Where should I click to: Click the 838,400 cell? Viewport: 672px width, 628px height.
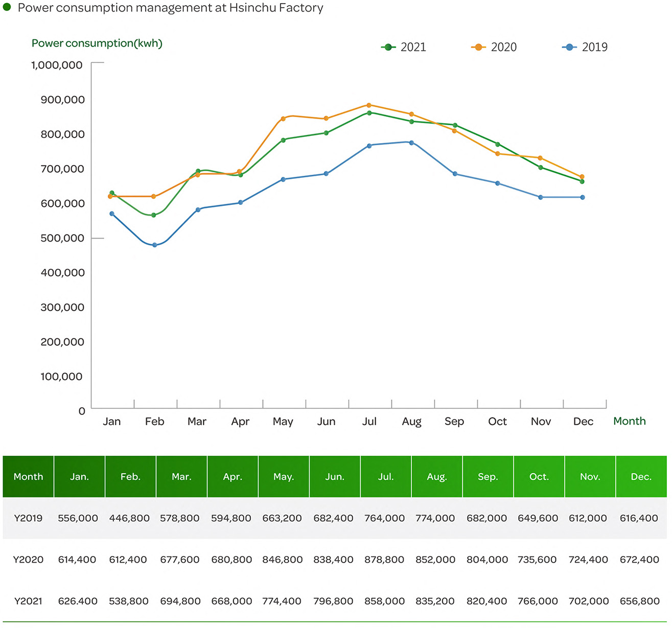(333, 560)
